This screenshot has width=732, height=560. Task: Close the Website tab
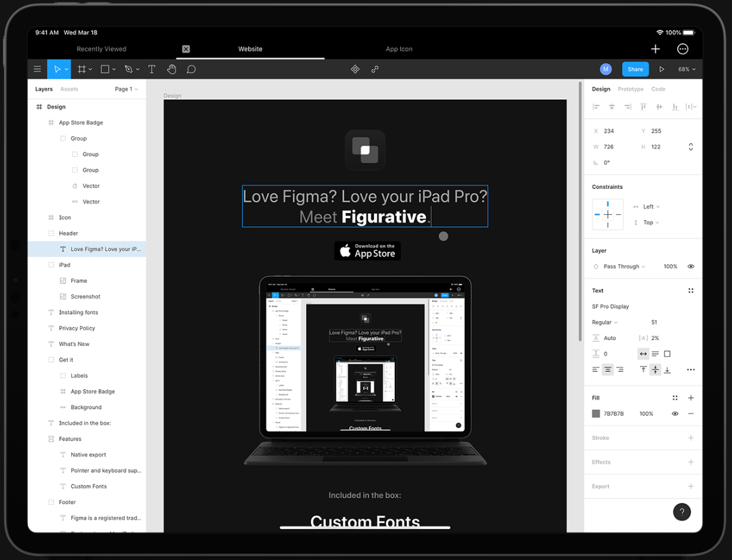point(186,49)
